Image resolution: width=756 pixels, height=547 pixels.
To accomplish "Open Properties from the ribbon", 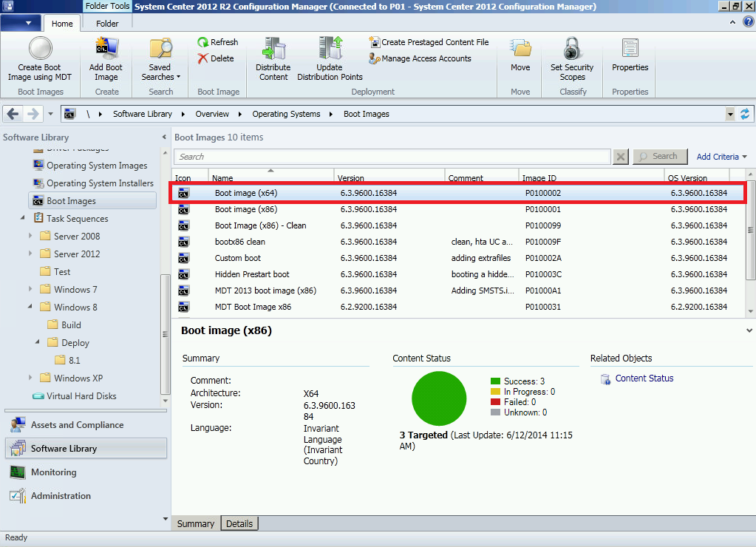I will pyautogui.click(x=630, y=55).
